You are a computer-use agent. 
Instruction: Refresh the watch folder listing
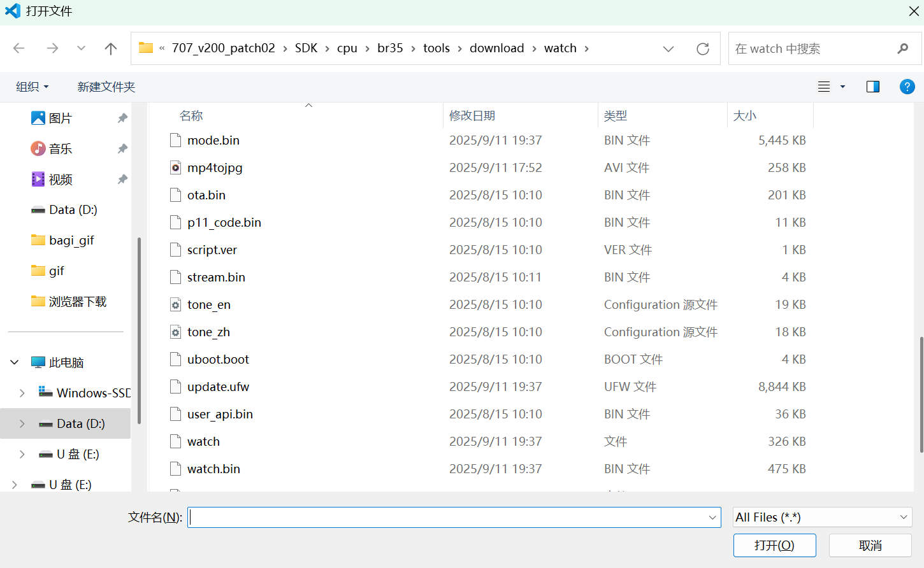(703, 49)
